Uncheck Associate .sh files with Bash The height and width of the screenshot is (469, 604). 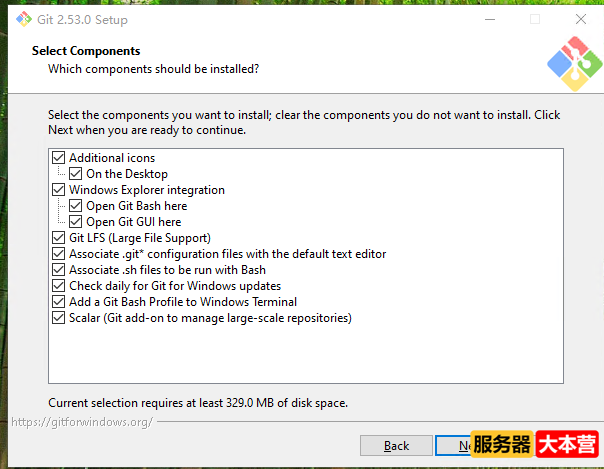(x=58, y=270)
